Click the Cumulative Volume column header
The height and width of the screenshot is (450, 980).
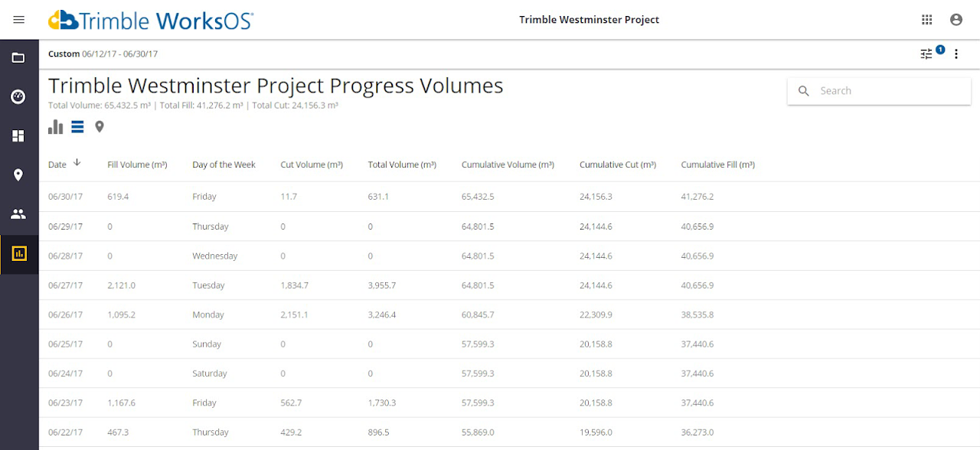[508, 165]
